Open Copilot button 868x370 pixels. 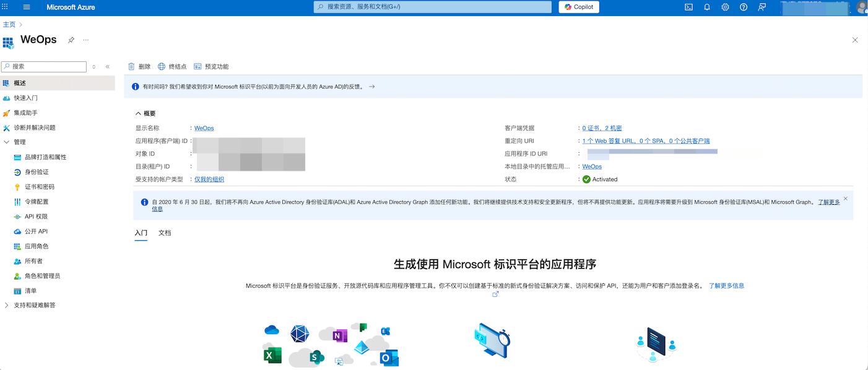coord(579,7)
